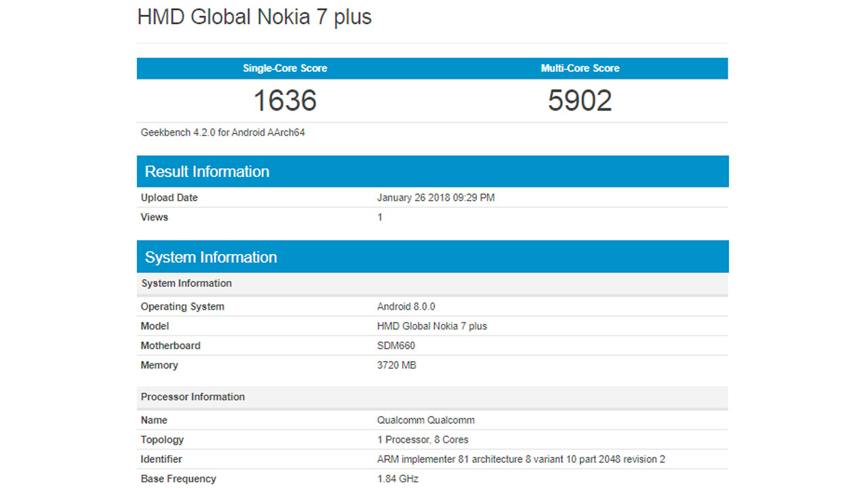The height and width of the screenshot is (488, 868).
Task: Select the Views label
Action: pyautogui.click(x=154, y=217)
